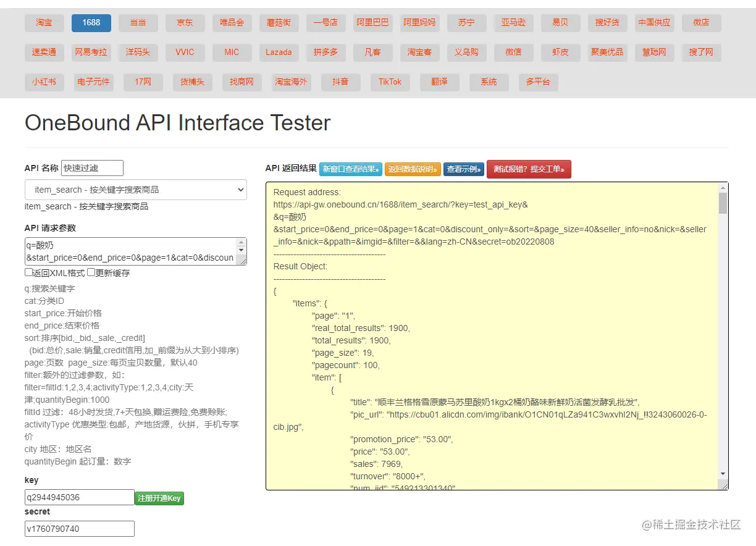The height and width of the screenshot is (546, 756).
Task: Open the 易贝 platform
Action: (561, 23)
